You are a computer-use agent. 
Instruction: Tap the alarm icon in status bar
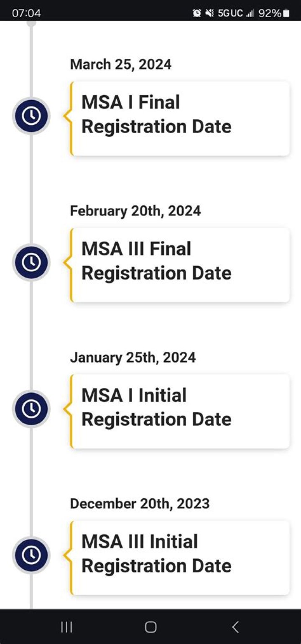pos(196,13)
